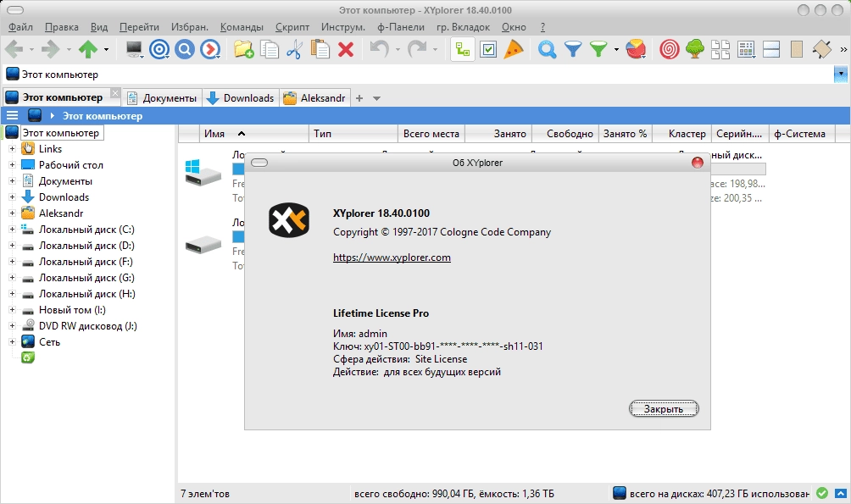Click the details list view icon

point(746,49)
